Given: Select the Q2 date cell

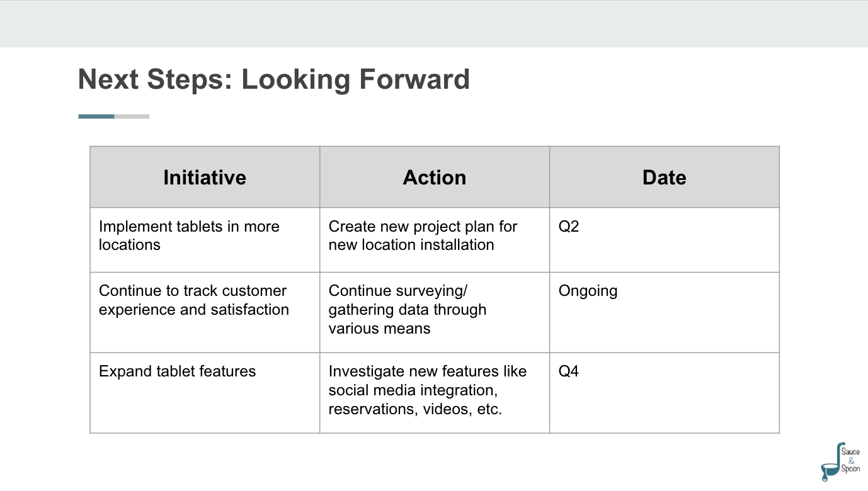Looking at the screenshot, I should coord(665,240).
